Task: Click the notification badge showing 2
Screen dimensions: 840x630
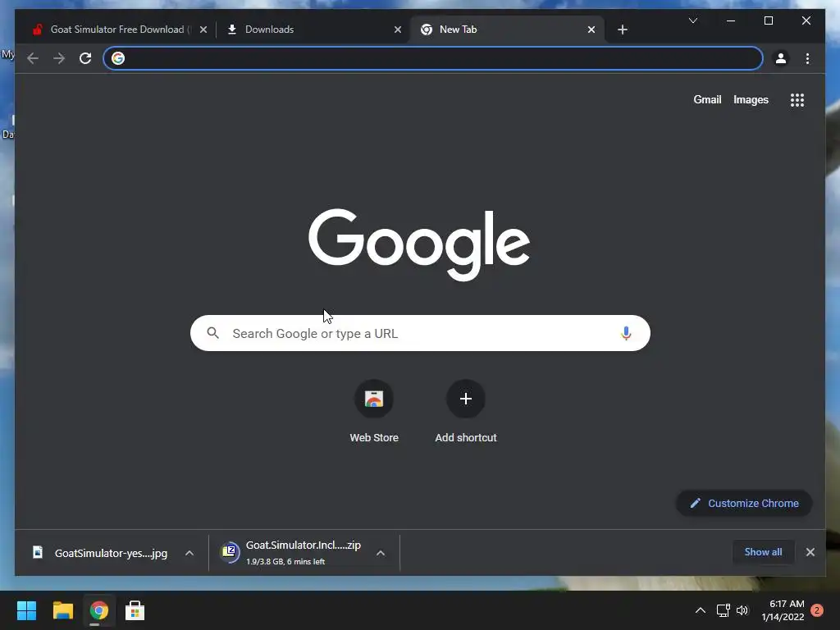Action: [x=816, y=610]
